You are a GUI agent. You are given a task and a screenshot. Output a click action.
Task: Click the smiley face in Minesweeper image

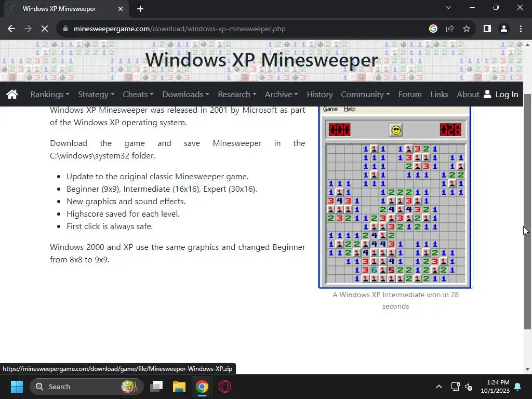[x=395, y=130]
